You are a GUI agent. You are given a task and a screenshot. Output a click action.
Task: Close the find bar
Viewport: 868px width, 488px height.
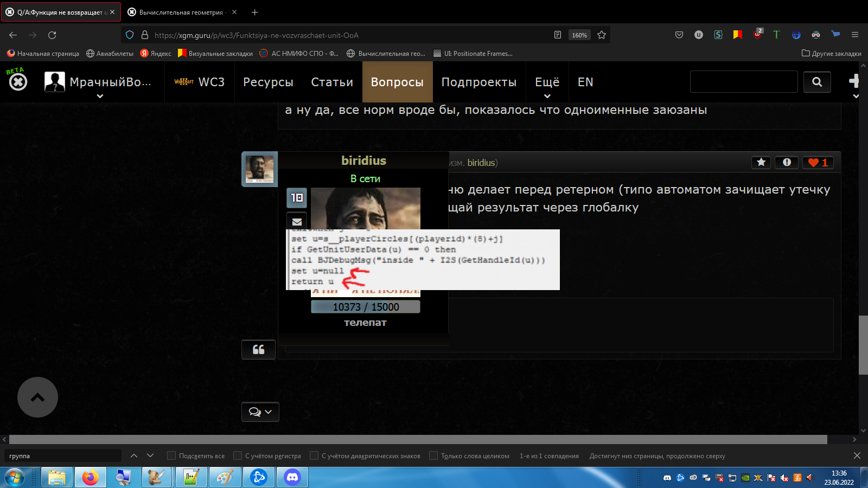857,456
